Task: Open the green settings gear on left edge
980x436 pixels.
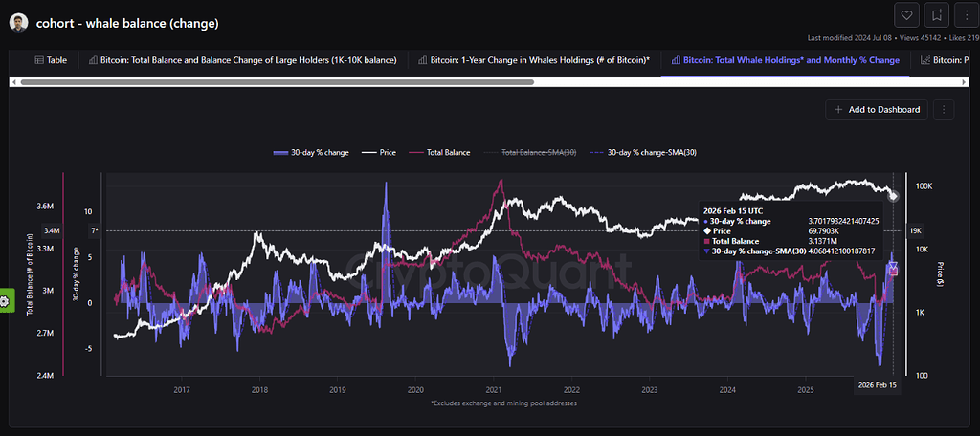Action: [x=6, y=301]
